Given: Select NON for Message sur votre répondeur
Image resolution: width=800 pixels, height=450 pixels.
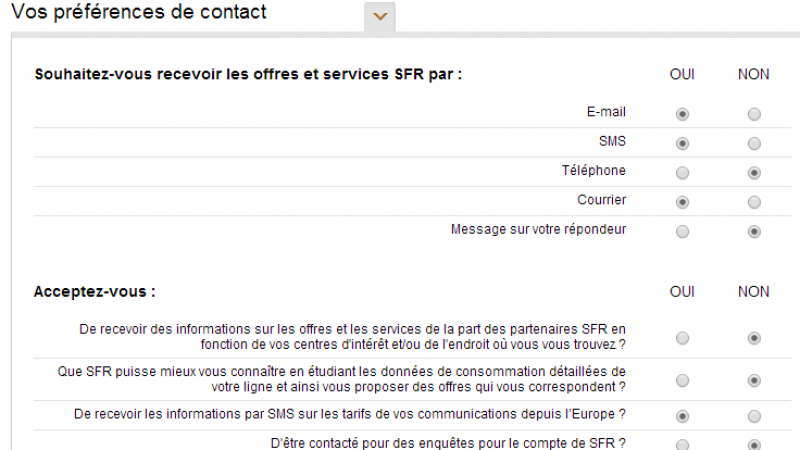Looking at the screenshot, I should 754,231.
